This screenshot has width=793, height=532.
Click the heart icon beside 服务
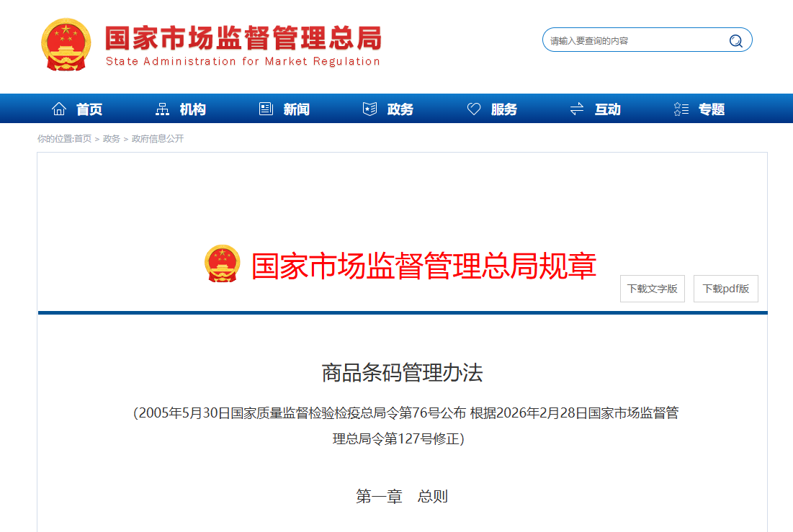pos(474,109)
